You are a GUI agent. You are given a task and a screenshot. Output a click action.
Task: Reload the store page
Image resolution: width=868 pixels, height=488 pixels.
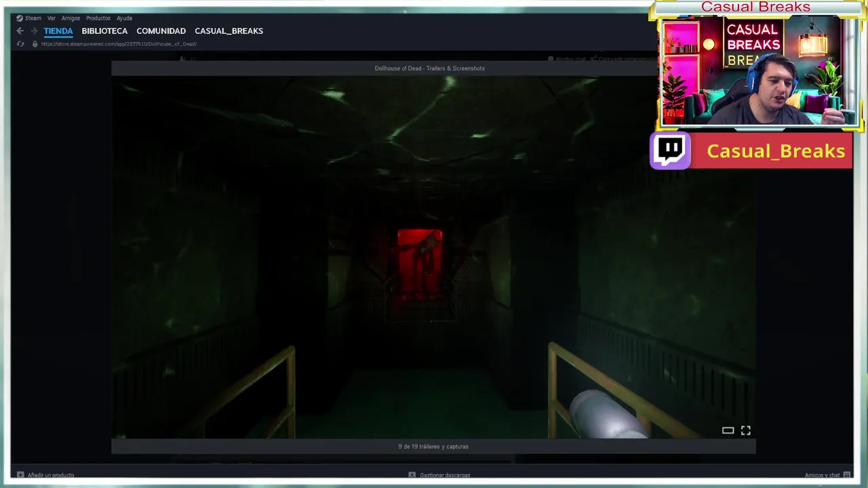coord(20,44)
